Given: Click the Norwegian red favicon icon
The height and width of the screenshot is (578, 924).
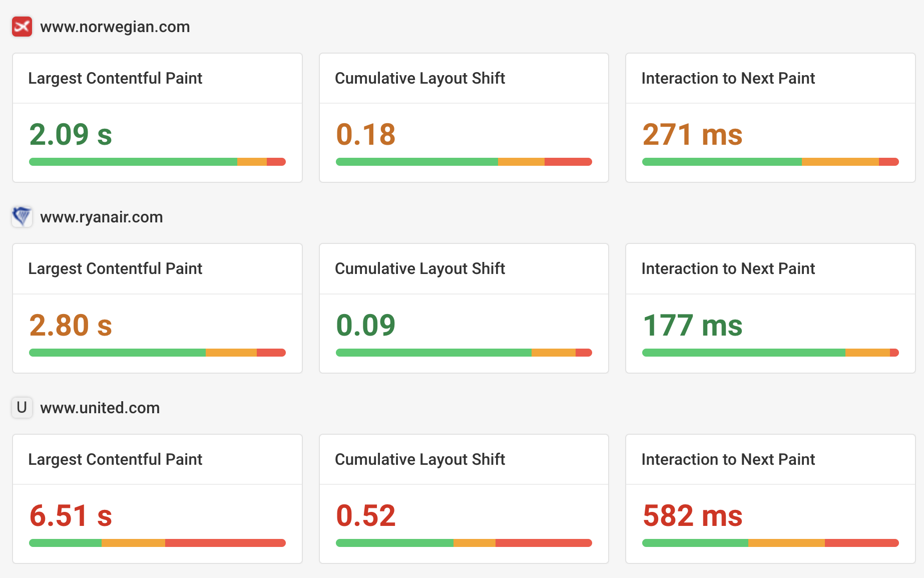Looking at the screenshot, I should pyautogui.click(x=22, y=27).
